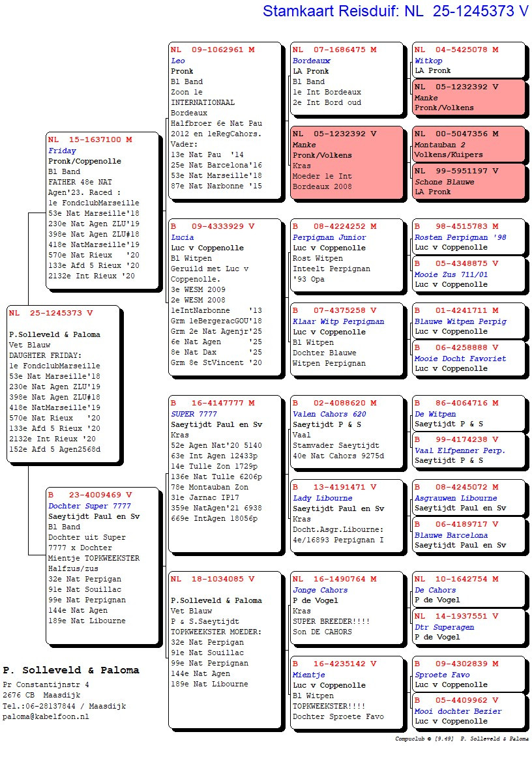532x764 pixels.
Task: Select the Mientje pigeon name
Action: [x=308, y=675]
